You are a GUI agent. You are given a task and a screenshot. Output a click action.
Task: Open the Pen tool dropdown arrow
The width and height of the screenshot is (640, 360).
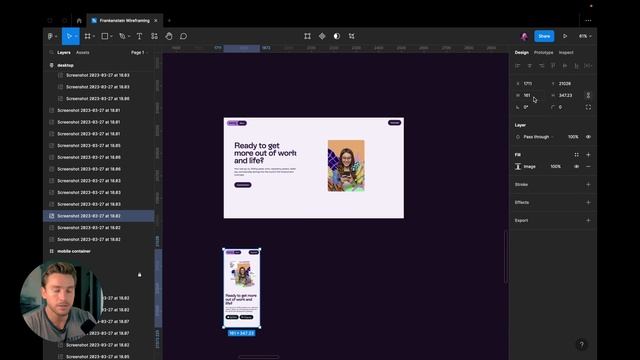pyautogui.click(x=129, y=36)
